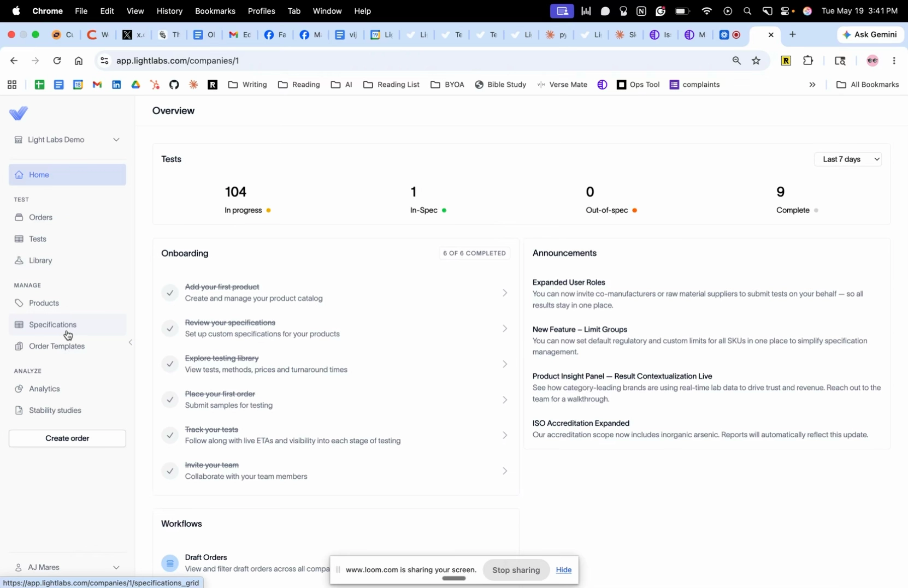Click the Hide link in sharing bar
The image size is (908, 588).
564,570
